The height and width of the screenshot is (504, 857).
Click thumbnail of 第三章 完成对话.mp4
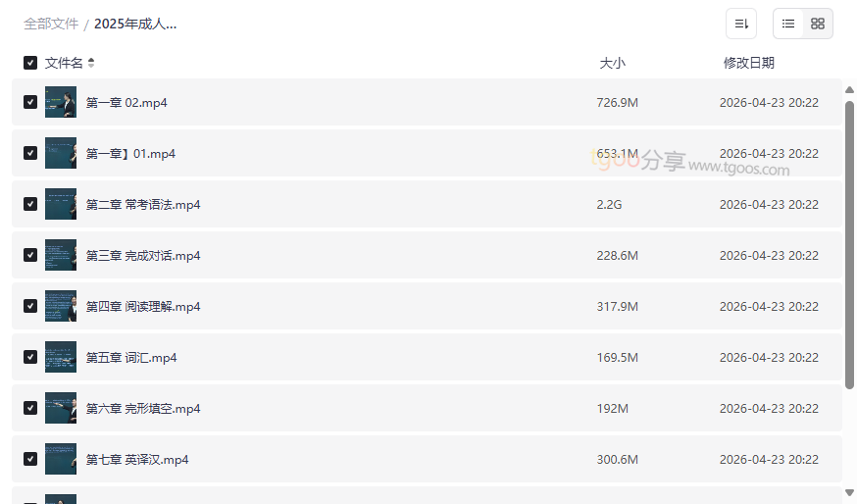tap(61, 255)
